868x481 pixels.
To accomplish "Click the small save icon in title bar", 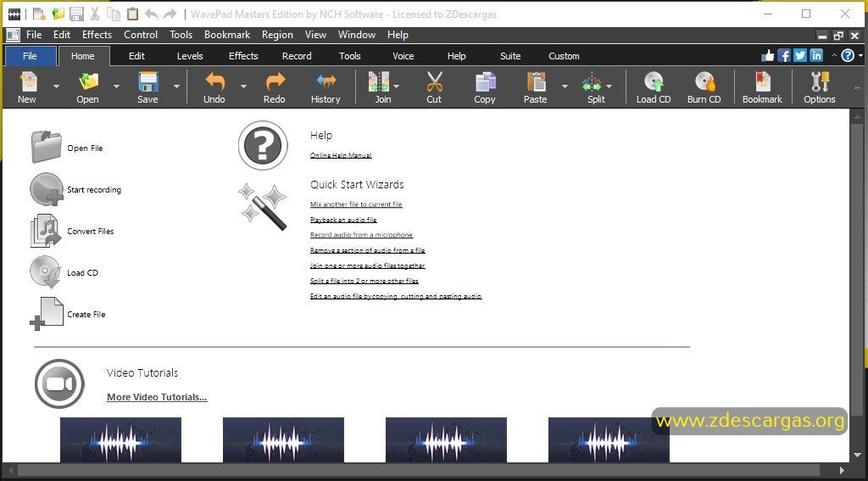I will 77,14.
